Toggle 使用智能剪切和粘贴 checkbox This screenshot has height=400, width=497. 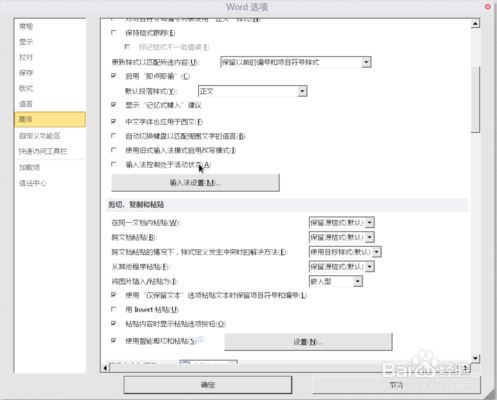click(114, 341)
